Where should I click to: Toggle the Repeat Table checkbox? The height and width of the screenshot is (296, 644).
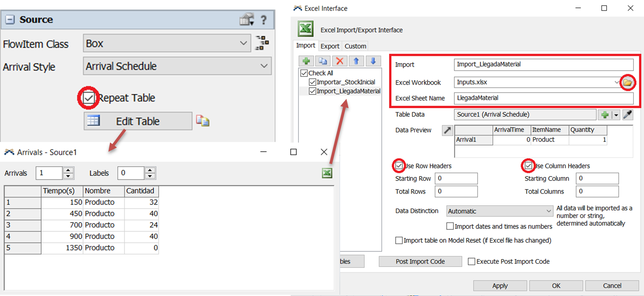(x=89, y=98)
